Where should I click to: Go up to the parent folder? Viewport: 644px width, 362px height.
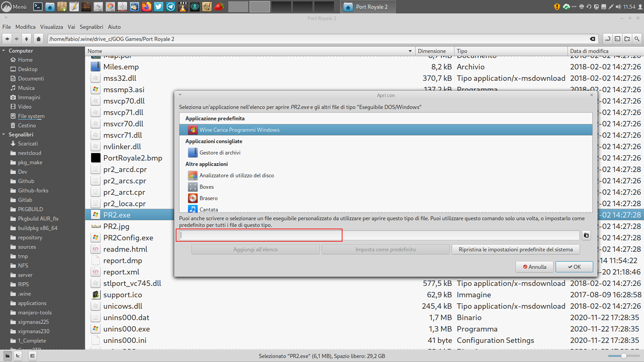coord(27,39)
